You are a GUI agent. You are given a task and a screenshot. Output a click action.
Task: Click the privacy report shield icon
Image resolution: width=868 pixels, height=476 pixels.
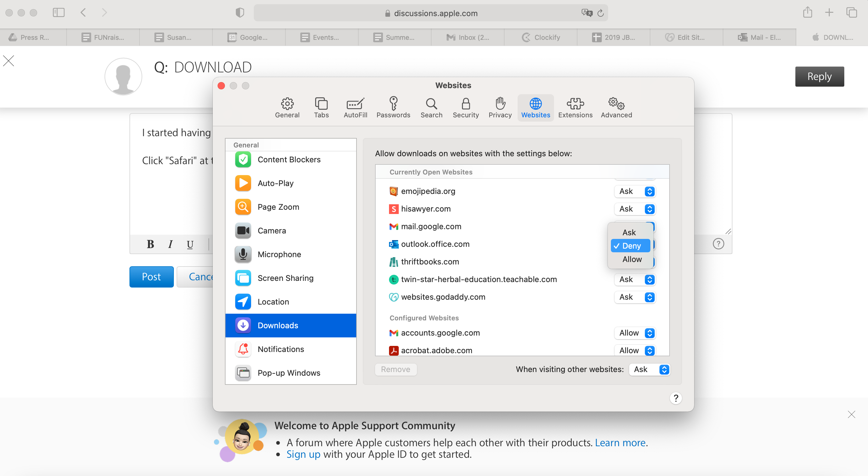coord(239,13)
